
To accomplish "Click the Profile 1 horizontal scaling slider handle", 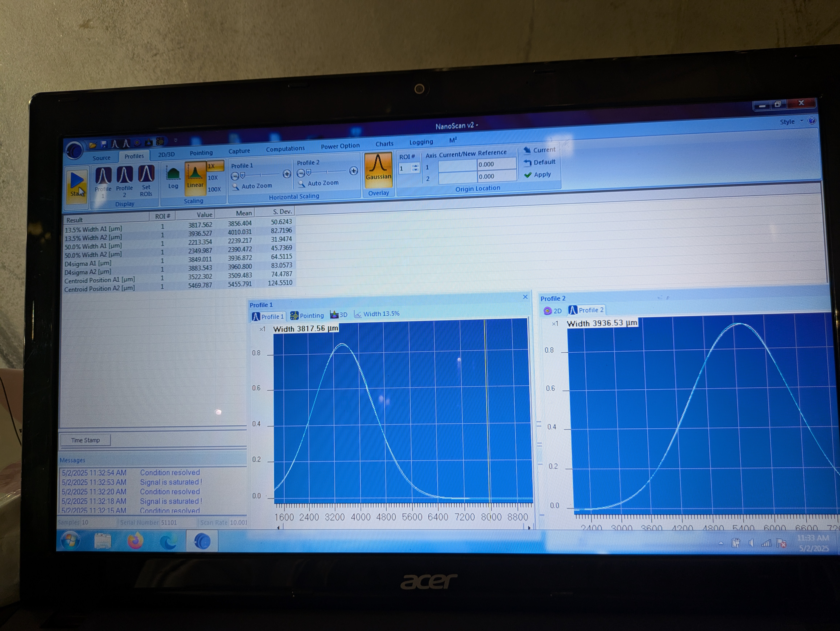I will point(243,176).
